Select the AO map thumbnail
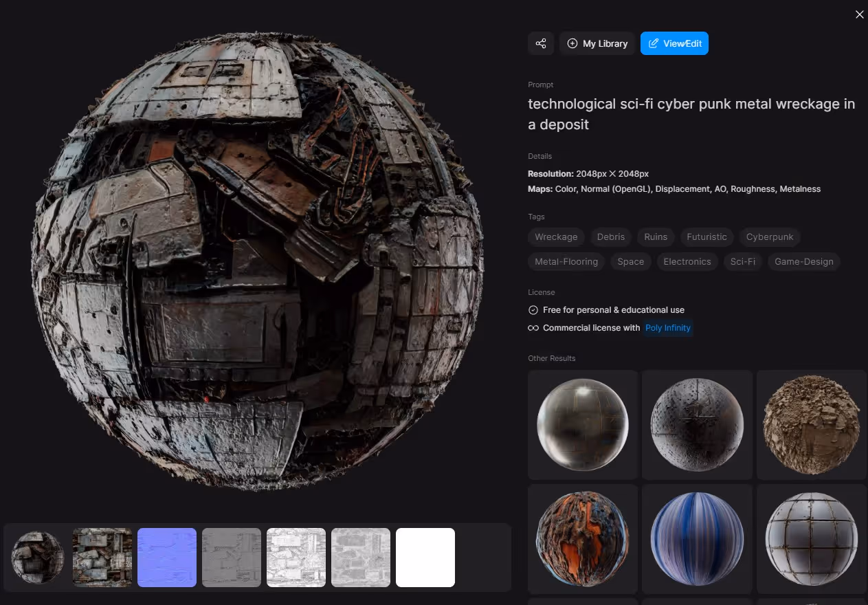 pyautogui.click(x=296, y=558)
